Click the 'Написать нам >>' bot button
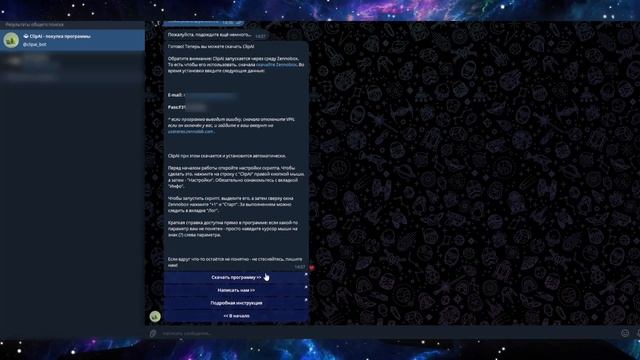Screen dimensions: 640x360 point(236,290)
